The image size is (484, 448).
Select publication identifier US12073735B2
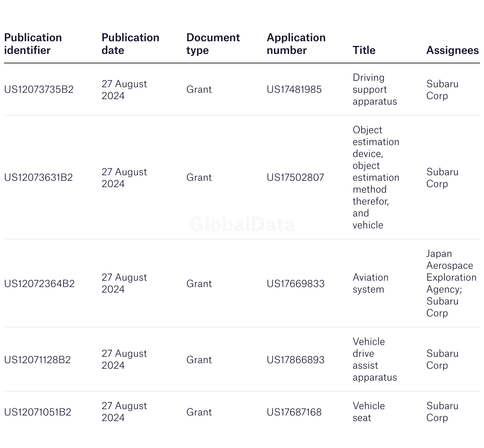[x=39, y=90]
